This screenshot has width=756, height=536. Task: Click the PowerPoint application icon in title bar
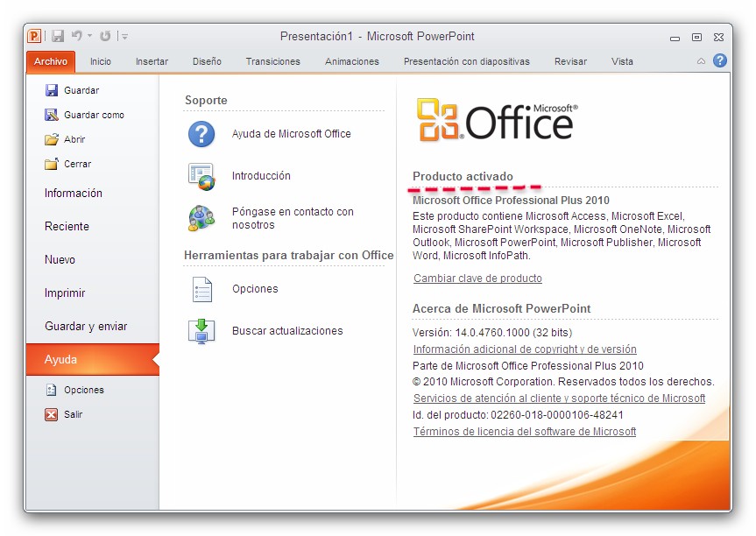(34, 36)
